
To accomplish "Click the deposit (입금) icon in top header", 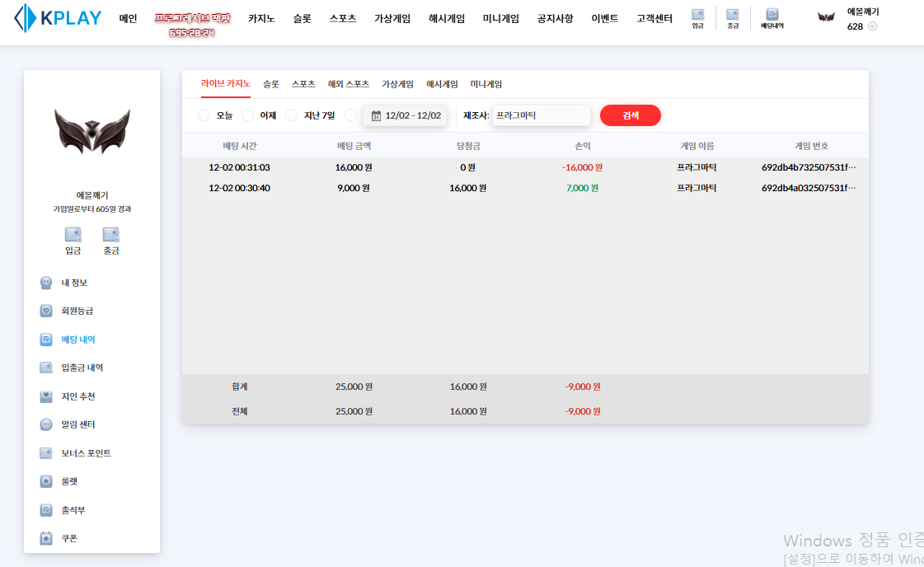I will (x=697, y=17).
